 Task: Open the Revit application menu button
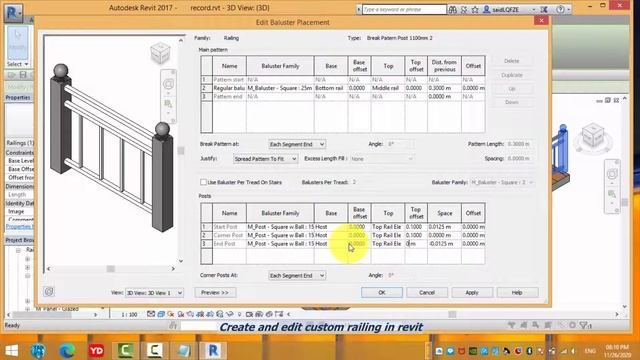coord(13,13)
